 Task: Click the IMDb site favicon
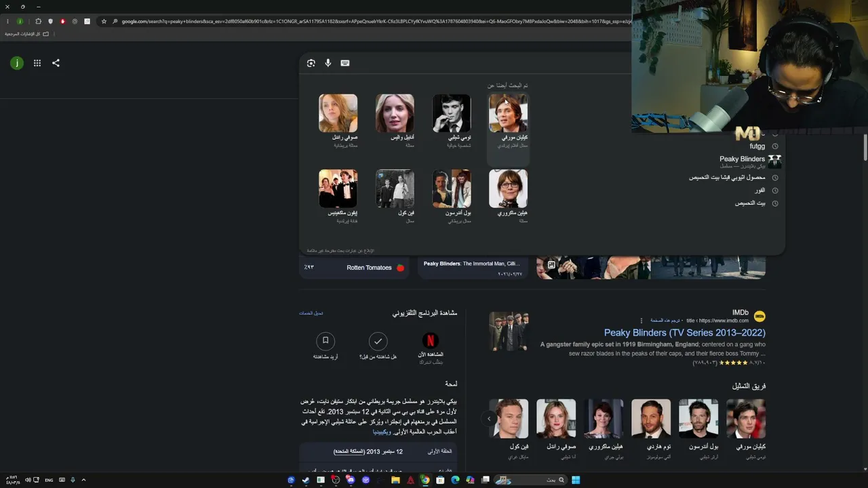759,317
